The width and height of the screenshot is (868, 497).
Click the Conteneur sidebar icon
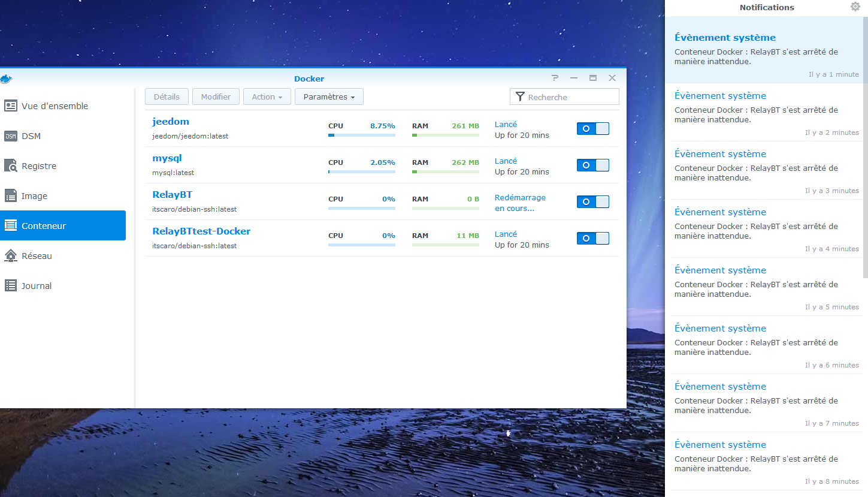[11, 226]
